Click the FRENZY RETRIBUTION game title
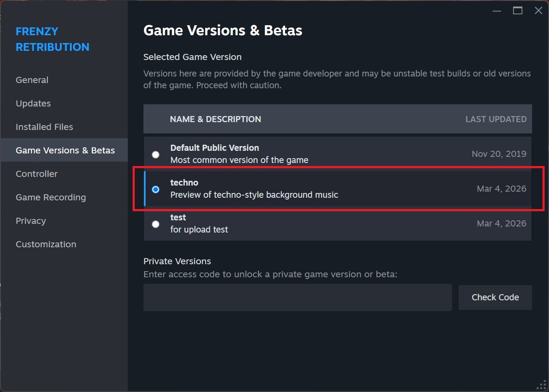This screenshot has width=549, height=392. click(x=53, y=39)
